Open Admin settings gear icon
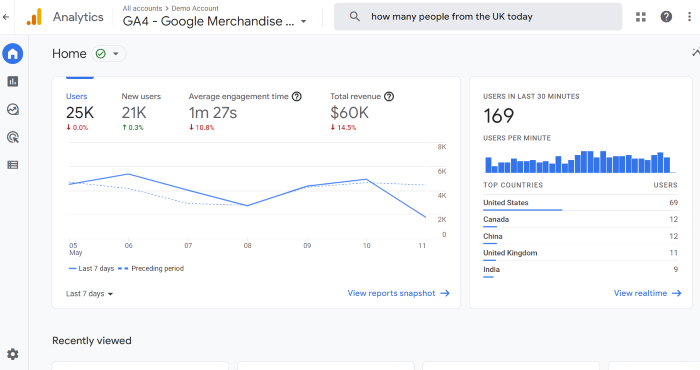This screenshot has height=370, width=700. coord(12,354)
